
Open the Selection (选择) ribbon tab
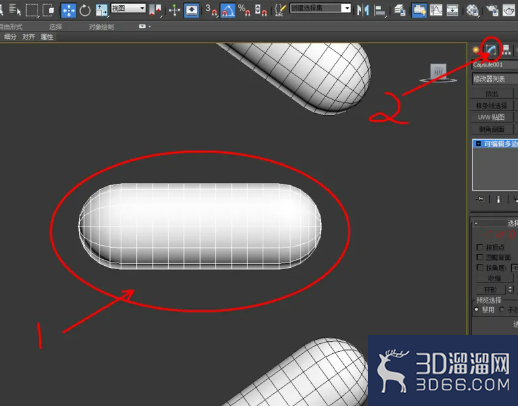[56, 27]
